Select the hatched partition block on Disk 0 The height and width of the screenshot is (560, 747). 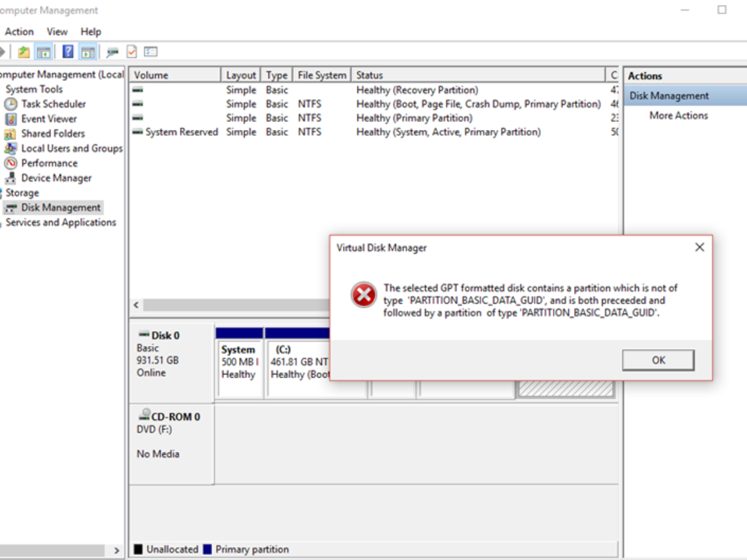[x=565, y=388]
